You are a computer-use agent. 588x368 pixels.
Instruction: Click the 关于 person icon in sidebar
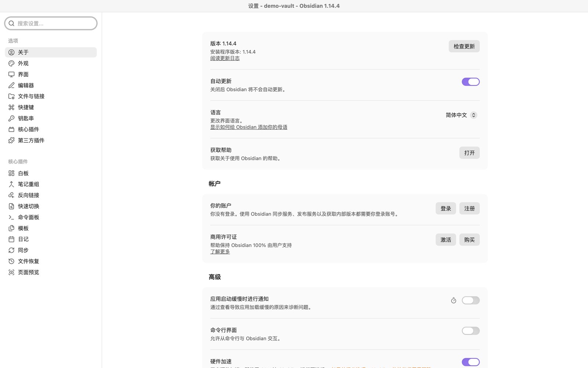11,52
